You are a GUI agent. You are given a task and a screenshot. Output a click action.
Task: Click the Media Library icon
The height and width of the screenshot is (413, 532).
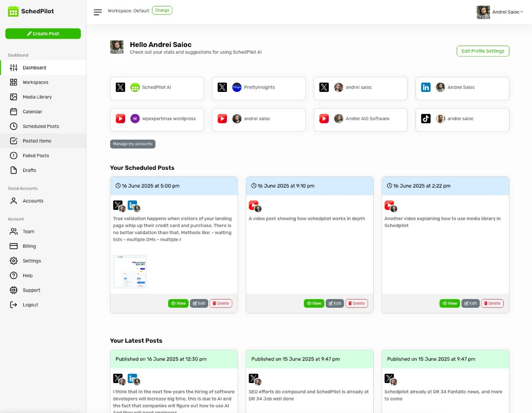click(14, 97)
